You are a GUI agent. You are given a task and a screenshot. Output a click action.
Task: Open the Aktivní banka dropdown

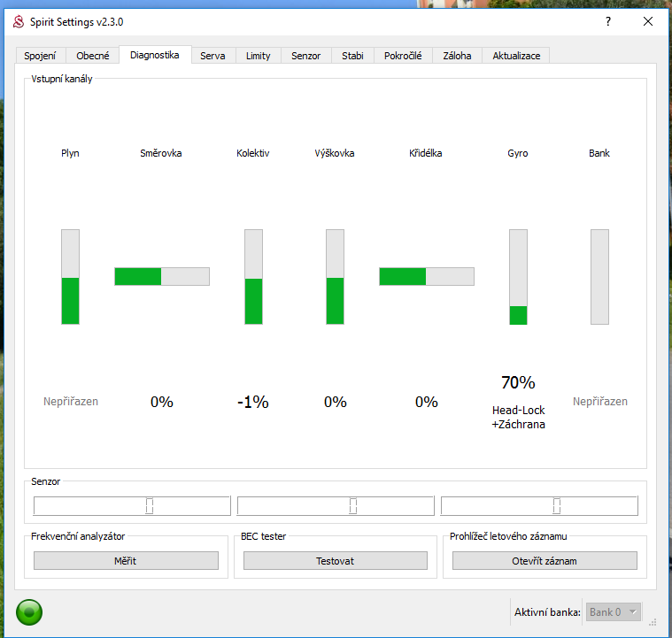tap(614, 612)
